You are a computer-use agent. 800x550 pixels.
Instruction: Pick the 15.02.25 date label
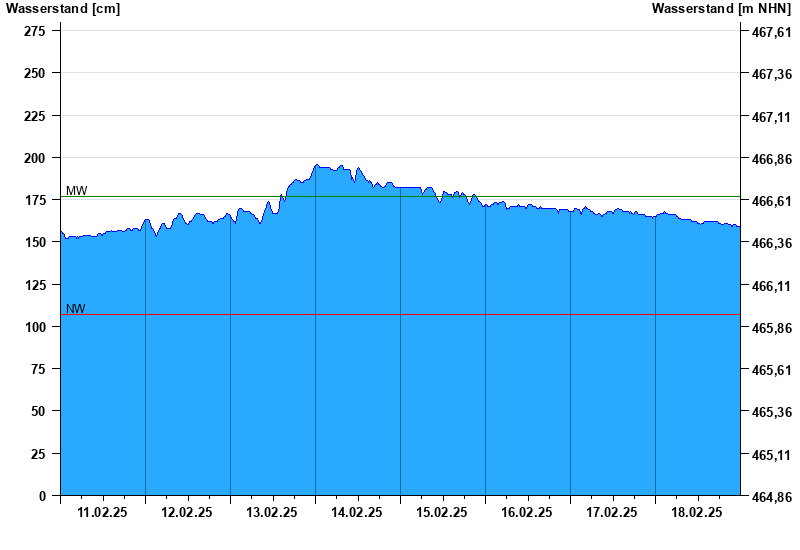coord(442,512)
